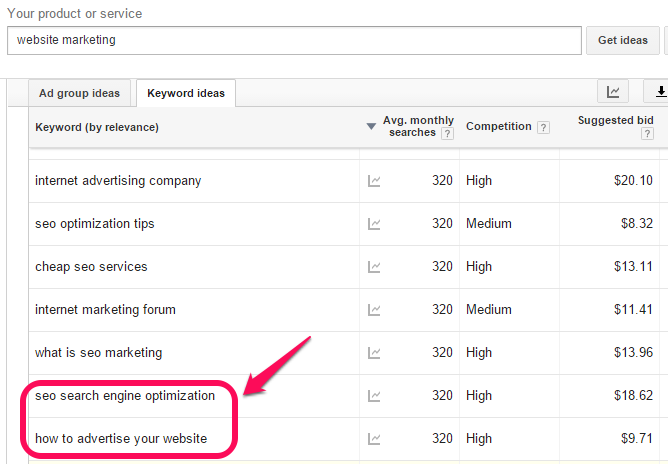
Task: Open Suggested bid help question mark
Action: click(647, 134)
